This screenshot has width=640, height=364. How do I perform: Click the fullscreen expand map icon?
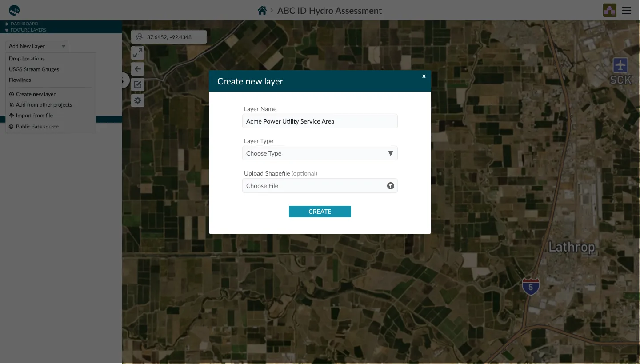138,53
